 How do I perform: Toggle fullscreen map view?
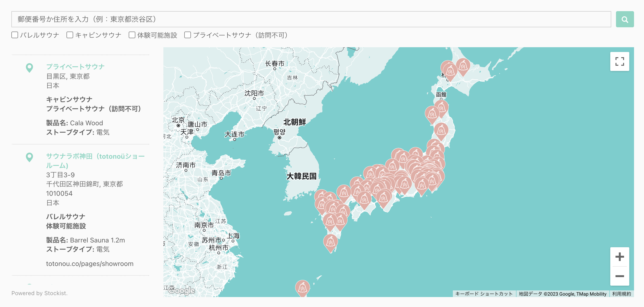619,61
